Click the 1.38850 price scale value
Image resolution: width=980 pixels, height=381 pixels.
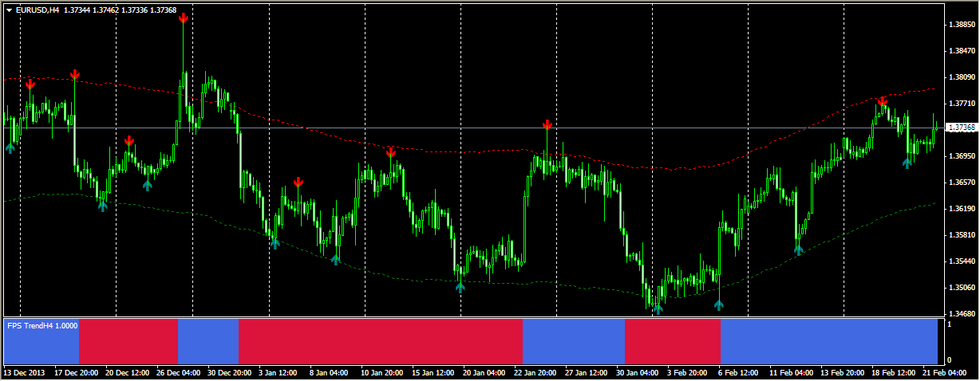coord(964,25)
